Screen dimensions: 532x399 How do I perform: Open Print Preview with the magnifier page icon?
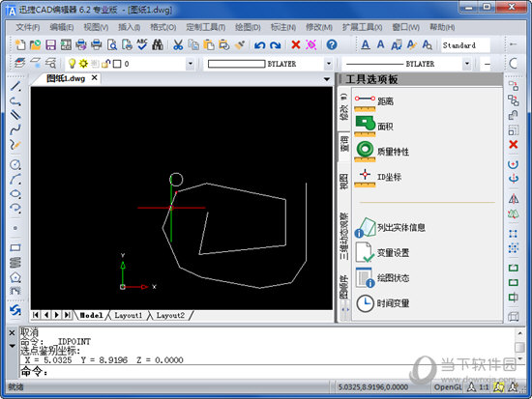[111, 44]
